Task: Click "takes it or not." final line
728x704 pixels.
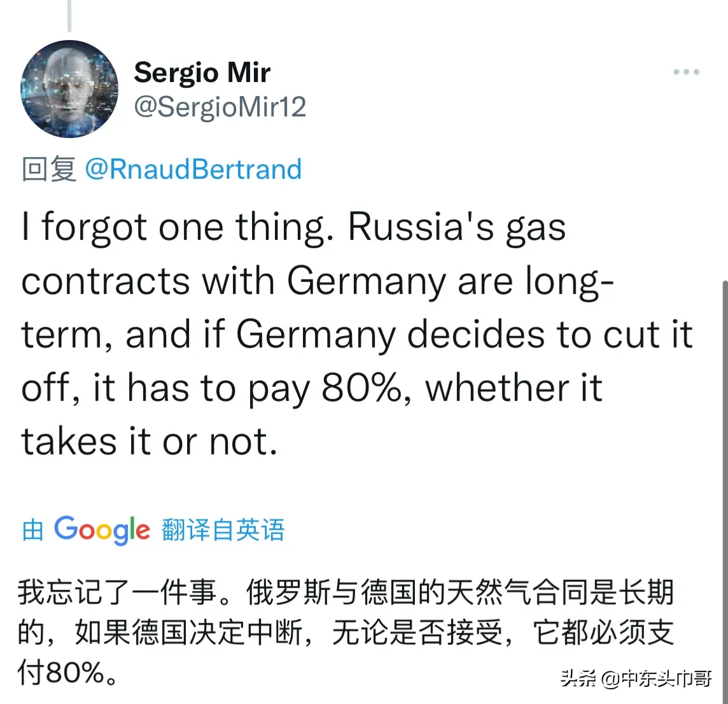Action: 150,441
